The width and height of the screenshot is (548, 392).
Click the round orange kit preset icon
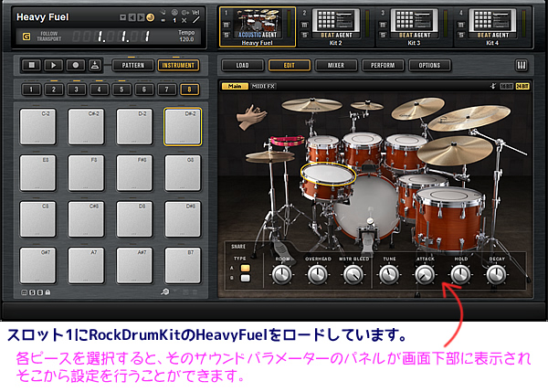coord(150,17)
